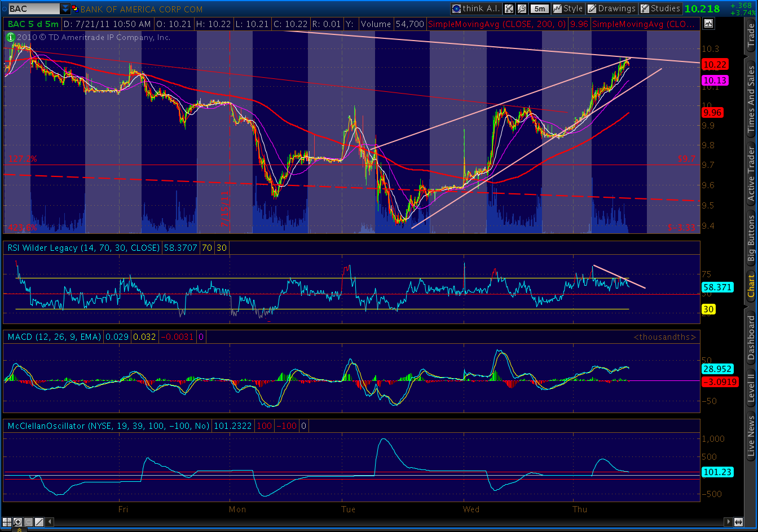Click the 58.371 RSI value bubble
758x532 pixels.
pos(716,287)
